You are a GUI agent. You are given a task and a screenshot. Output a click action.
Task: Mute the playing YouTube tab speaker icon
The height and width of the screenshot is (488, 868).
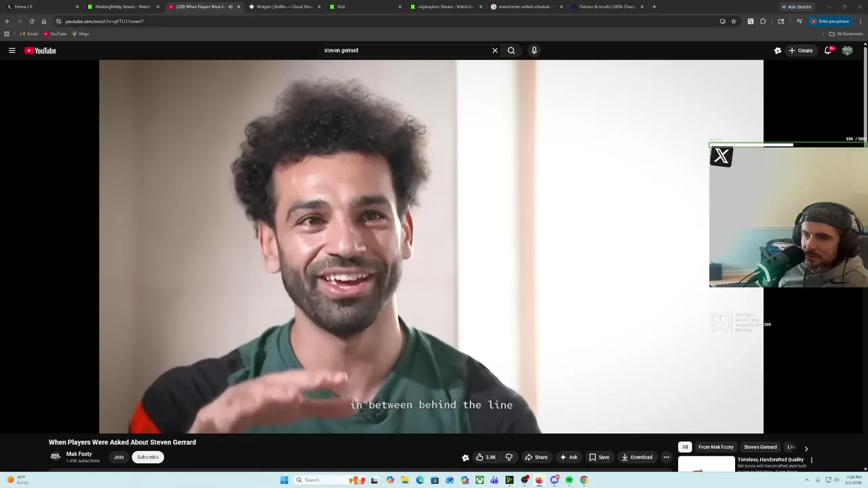pyautogui.click(x=231, y=7)
